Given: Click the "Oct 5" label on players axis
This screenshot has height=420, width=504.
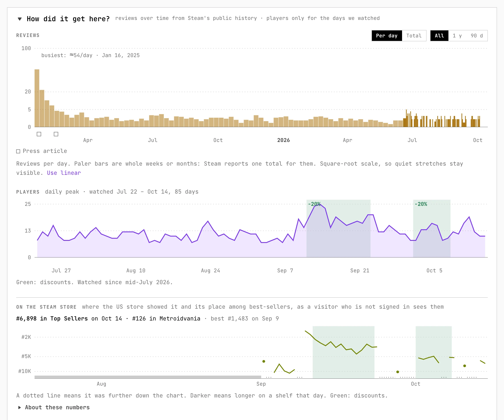Looking at the screenshot, I should (x=434, y=270).
